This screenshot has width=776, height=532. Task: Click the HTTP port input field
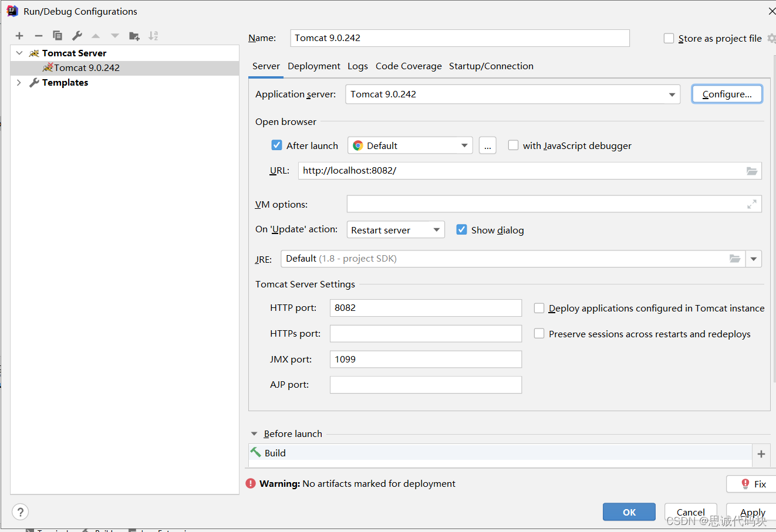426,308
